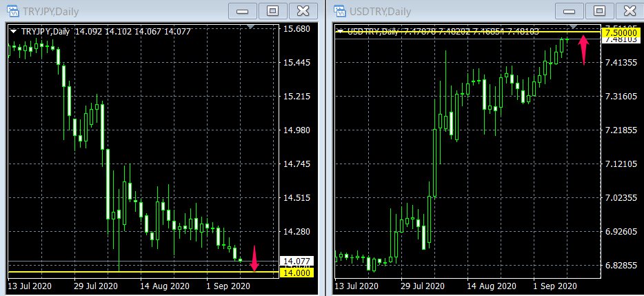Click the 7.21855 price axis value
644x296 pixels.
click(621, 130)
